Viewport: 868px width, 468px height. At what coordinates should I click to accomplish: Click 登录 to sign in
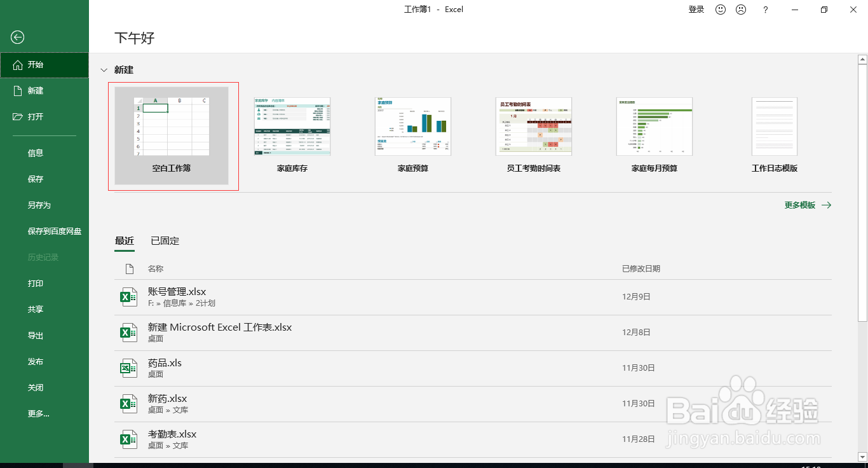click(696, 10)
